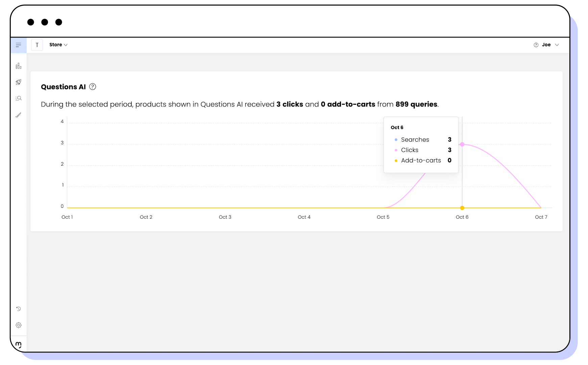Click the yellow Add-to-carts point on Oct 6

tap(462, 208)
